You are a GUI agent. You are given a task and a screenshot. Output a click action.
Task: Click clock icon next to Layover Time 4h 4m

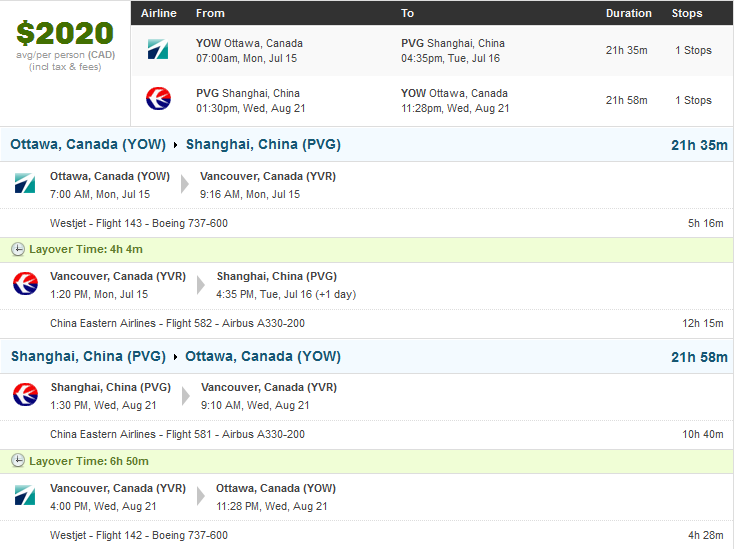coord(18,249)
